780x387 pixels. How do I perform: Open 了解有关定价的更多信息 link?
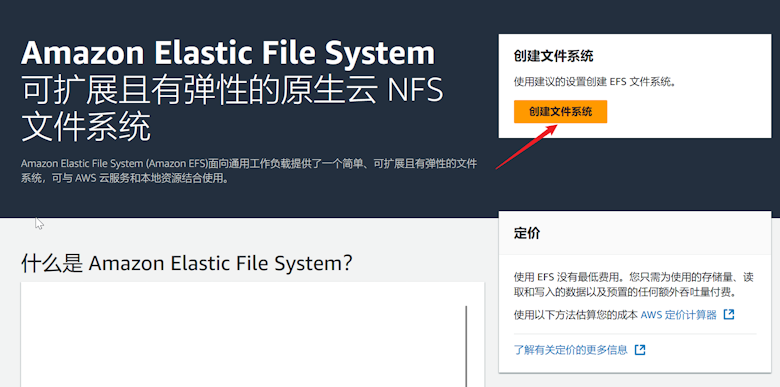(571, 350)
